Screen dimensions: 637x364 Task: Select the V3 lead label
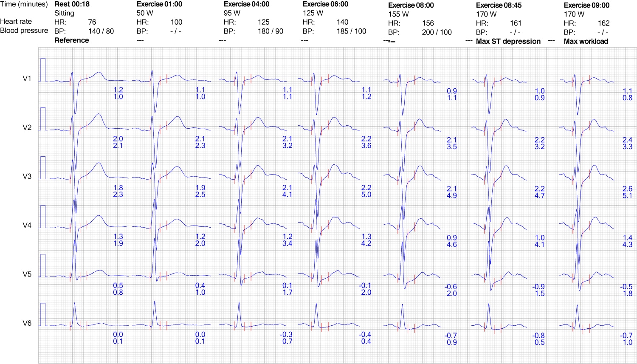[x=27, y=176]
